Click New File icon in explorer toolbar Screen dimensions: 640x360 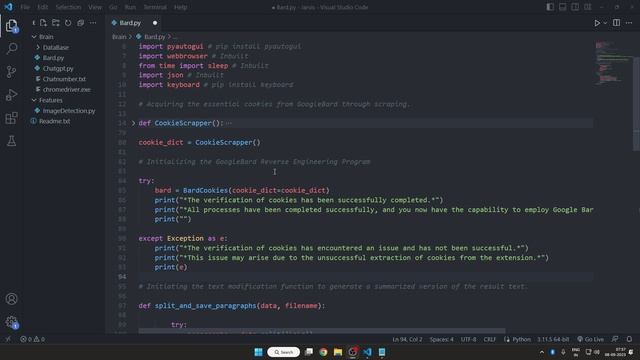[43, 23]
